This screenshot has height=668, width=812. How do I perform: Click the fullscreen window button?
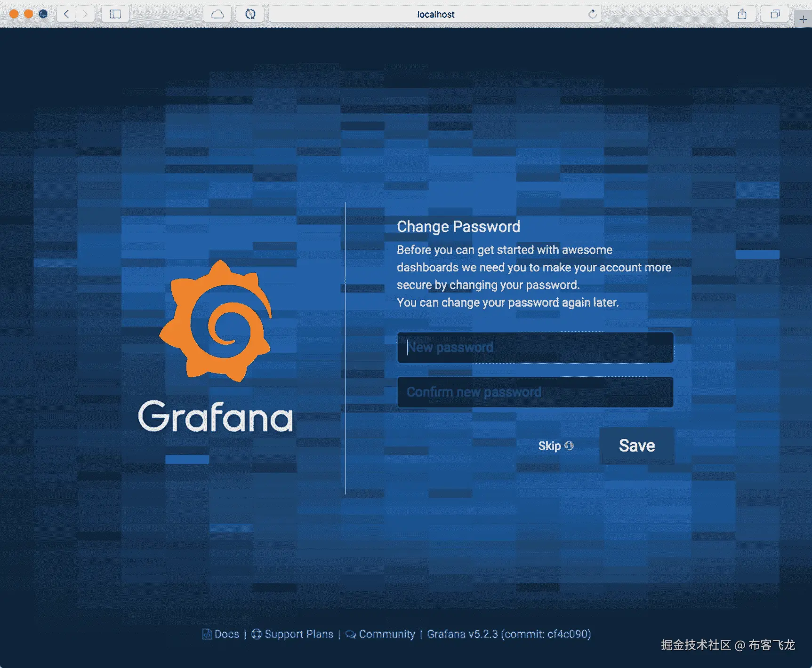point(43,14)
